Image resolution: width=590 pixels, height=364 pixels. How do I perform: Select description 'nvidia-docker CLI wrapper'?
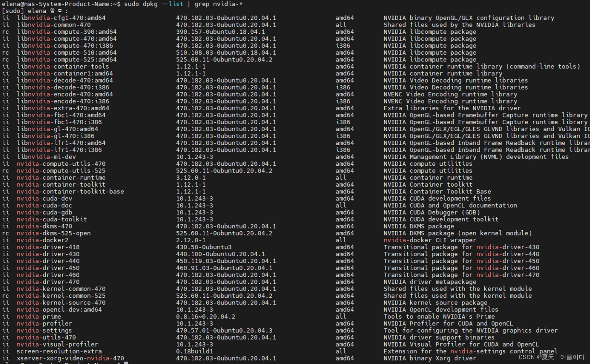coord(430,240)
